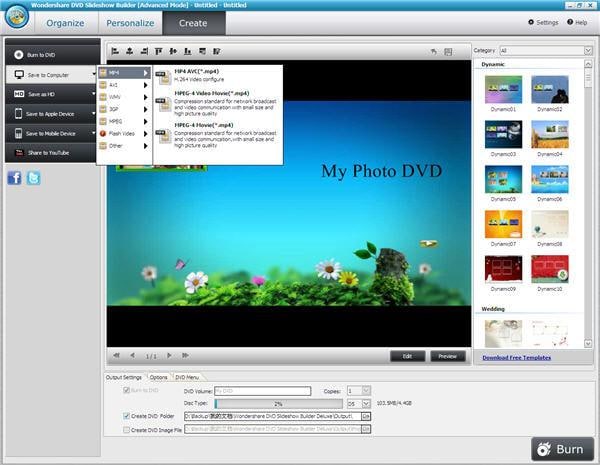This screenshot has width=600, height=465.
Task: Select Burn to DVD in sidebar
Action: tap(53, 55)
